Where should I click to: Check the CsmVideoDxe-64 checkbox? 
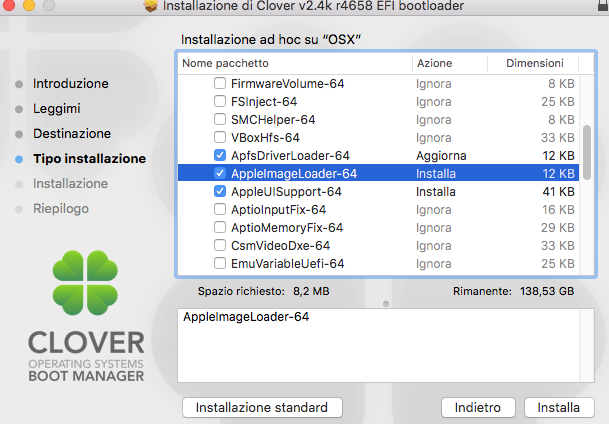220,245
